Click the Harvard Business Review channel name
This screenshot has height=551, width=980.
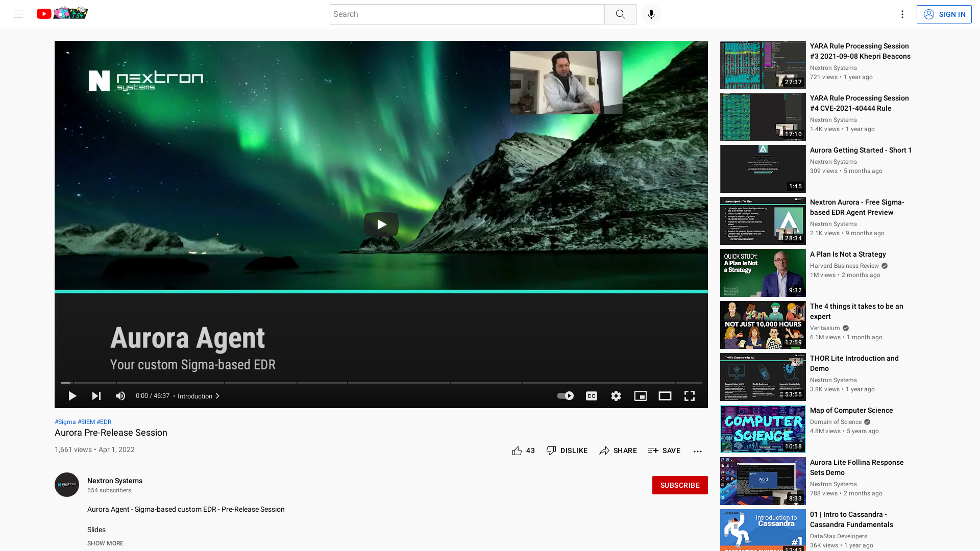point(844,266)
